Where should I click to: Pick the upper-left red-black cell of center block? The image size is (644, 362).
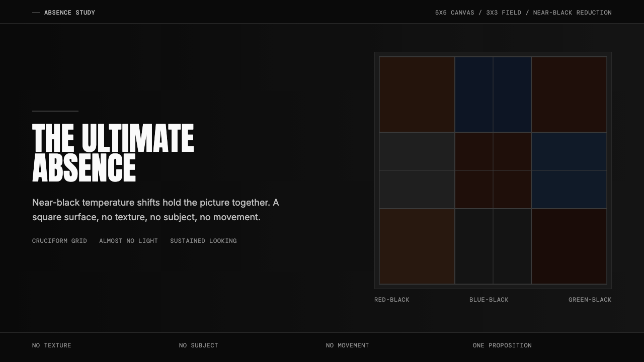(474, 151)
